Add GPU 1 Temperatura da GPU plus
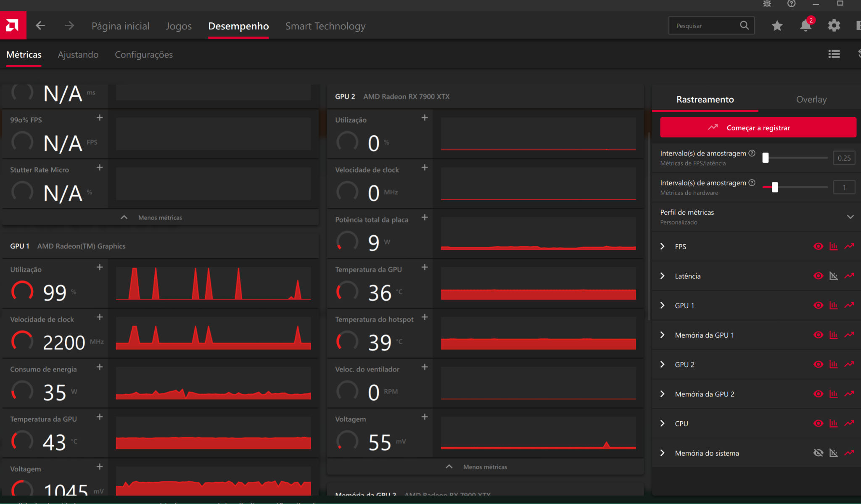 (100, 417)
